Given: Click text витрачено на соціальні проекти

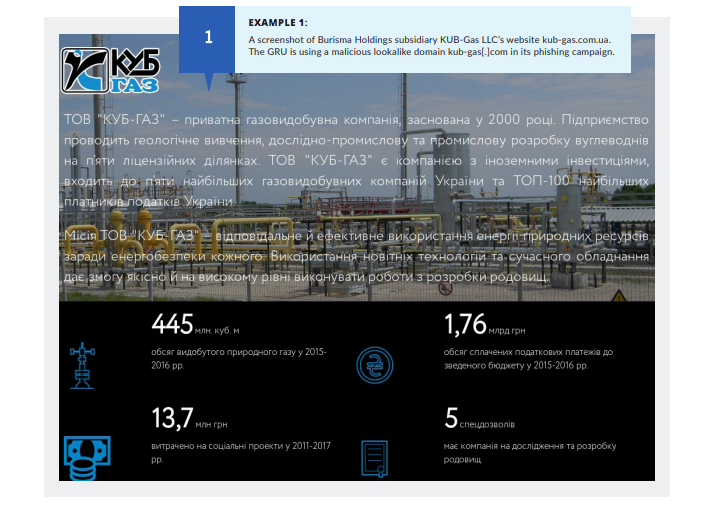Looking at the screenshot, I should 241,452.
